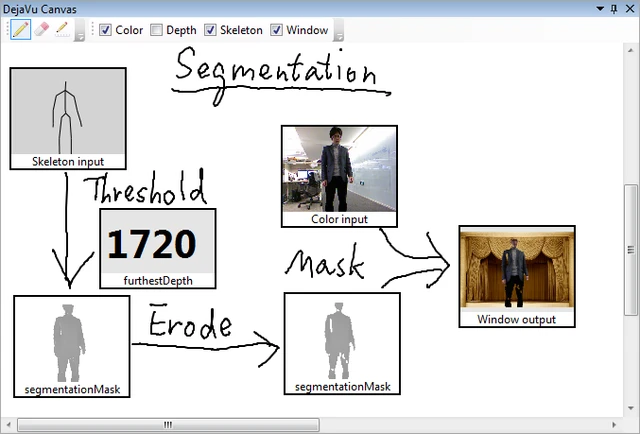Close the DejaVu Canvas panel
Screen dimensions: 640x434
point(630,9)
